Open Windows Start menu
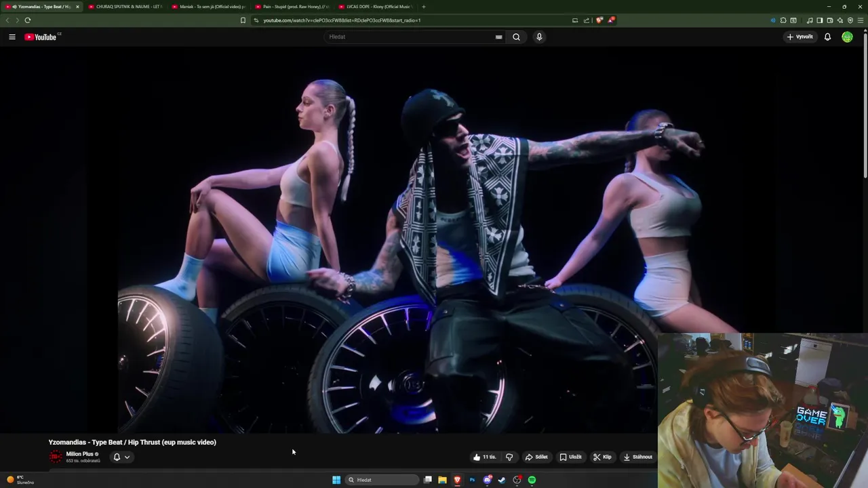The image size is (868, 488). tap(336, 480)
